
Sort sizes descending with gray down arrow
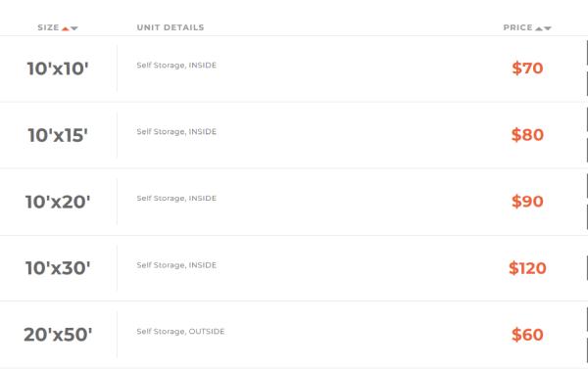coord(74,28)
